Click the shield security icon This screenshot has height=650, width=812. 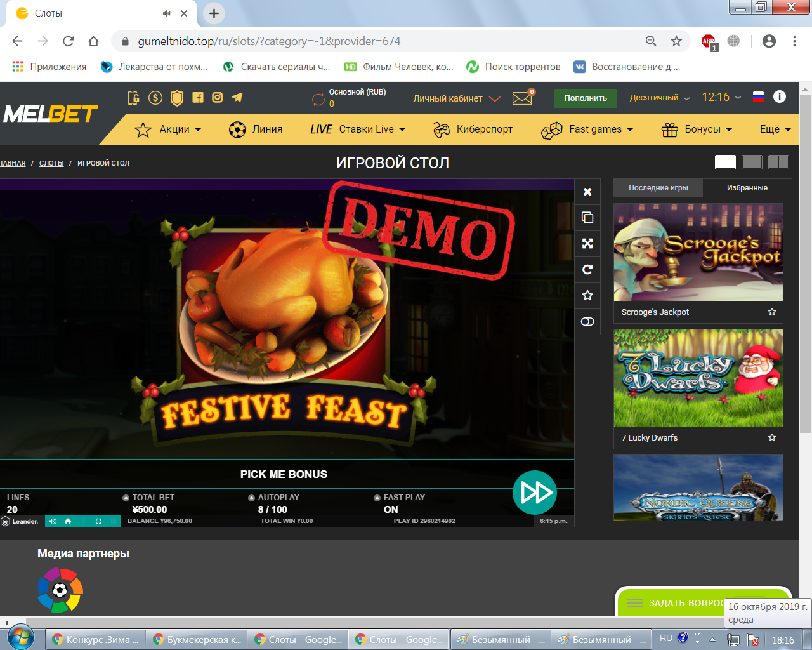click(x=177, y=98)
